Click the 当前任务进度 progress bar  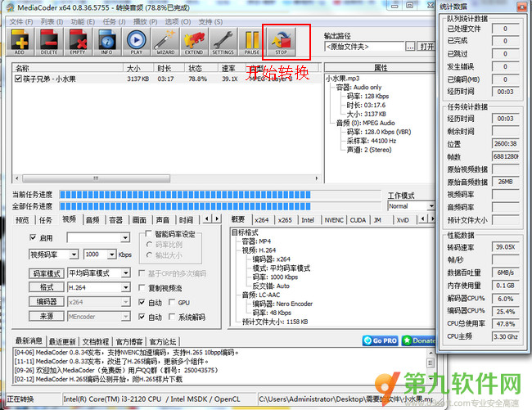coord(220,194)
